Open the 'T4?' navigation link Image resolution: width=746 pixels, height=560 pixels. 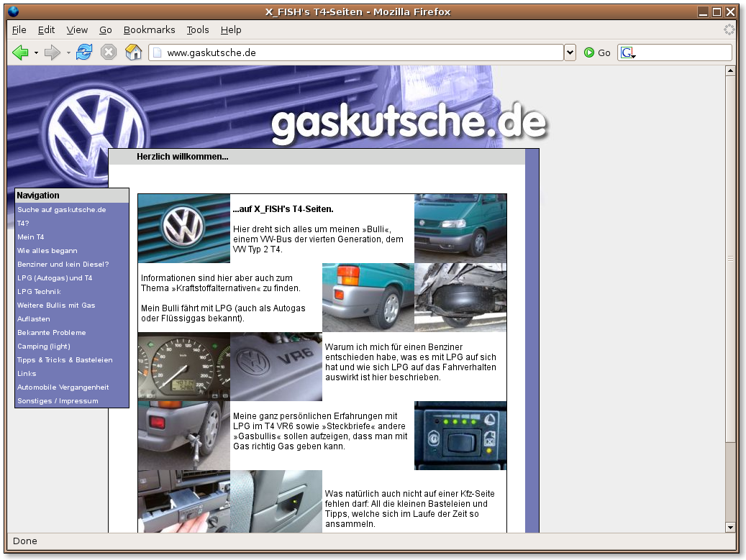pos(23,224)
